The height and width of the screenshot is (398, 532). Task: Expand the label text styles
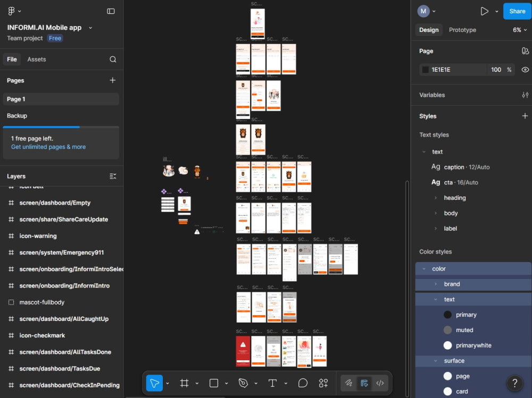tap(436, 228)
